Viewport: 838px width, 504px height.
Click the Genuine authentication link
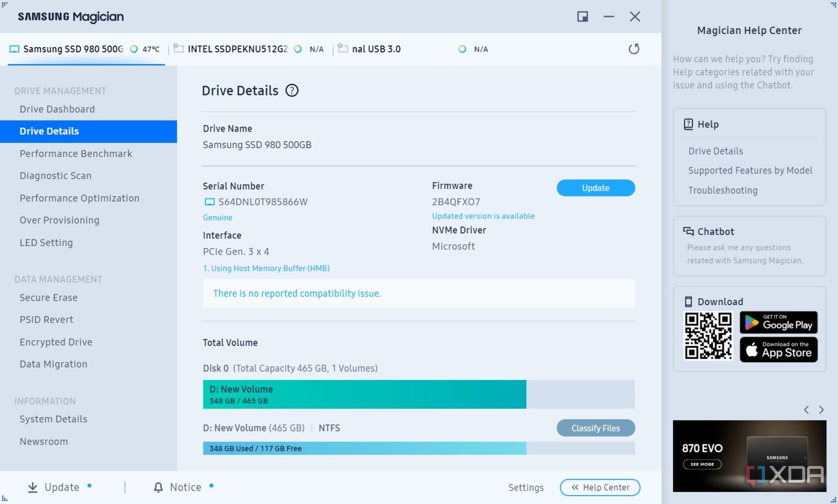217,218
